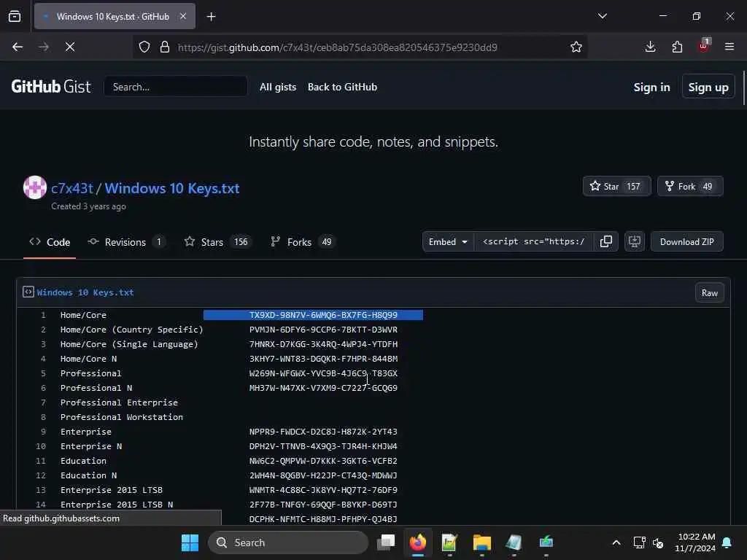Click the taskbar Search box
This screenshot has height=560, width=747.
point(288,542)
